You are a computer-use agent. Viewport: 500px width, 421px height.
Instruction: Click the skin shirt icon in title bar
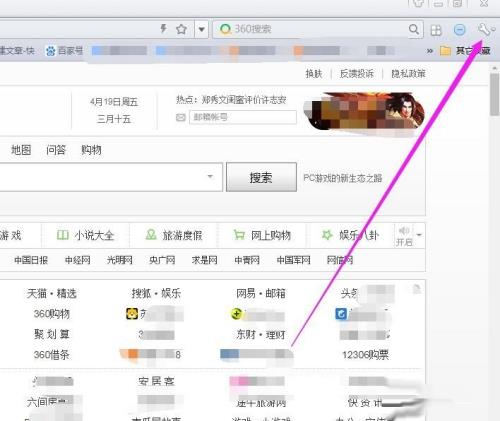point(418,3)
